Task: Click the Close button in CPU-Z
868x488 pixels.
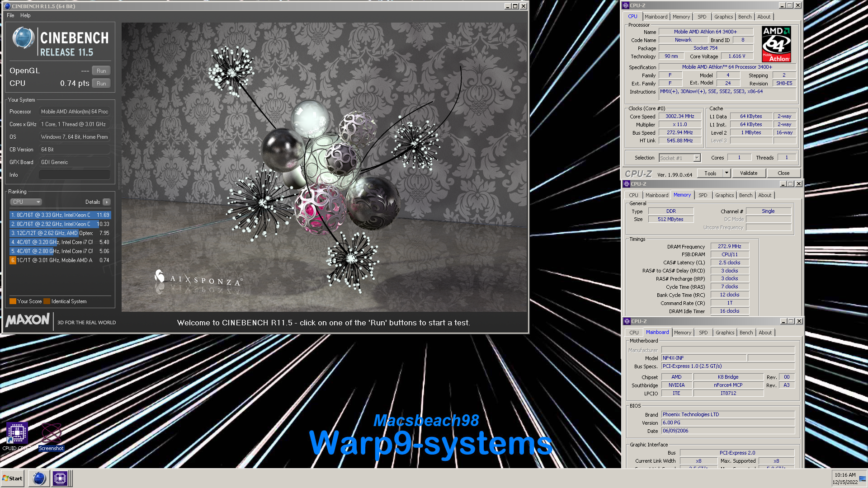Action: tap(783, 174)
